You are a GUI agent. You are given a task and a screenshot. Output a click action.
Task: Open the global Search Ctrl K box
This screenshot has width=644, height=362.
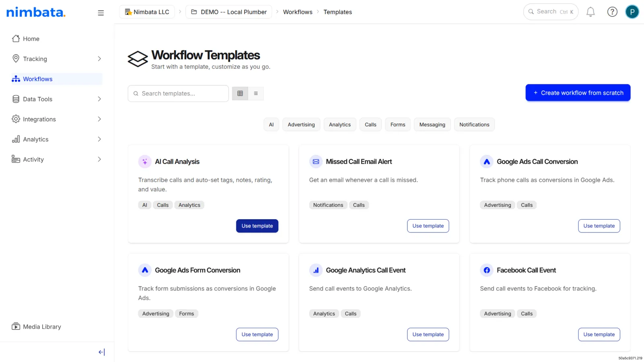coord(551,12)
